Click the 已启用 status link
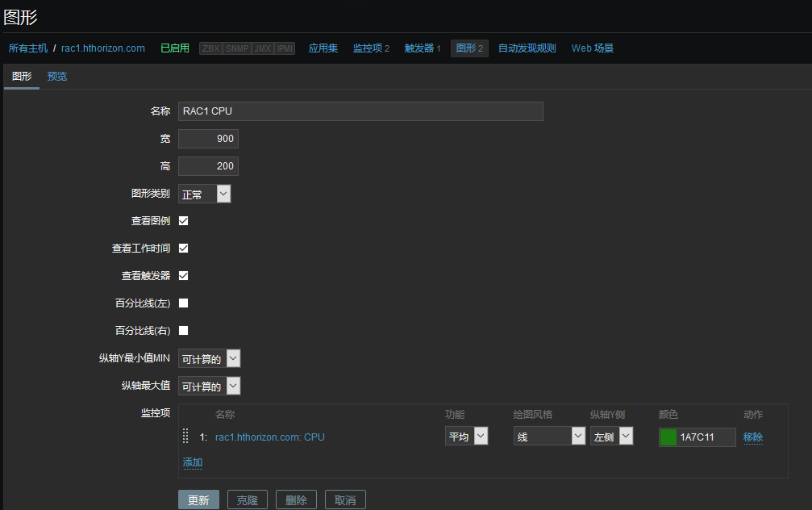Viewport: 812px width, 510px height. 175,48
